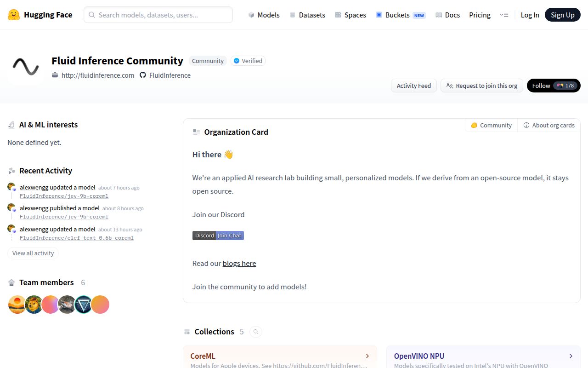This screenshot has height=368, width=588.
Task: Open Buckets in the navigation bar
Action: pos(401,15)
